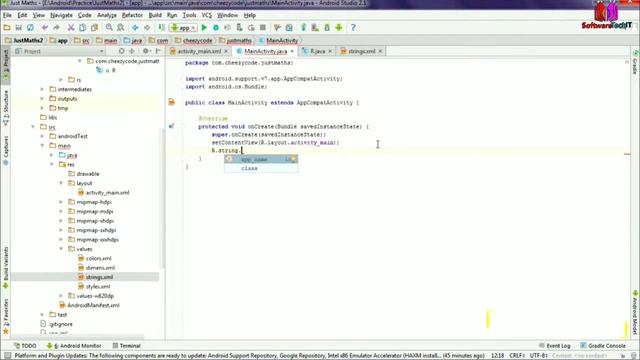Expand the values-w820dp folder arrow
Screen dimensions: 640x360
[x=61, y=296]
